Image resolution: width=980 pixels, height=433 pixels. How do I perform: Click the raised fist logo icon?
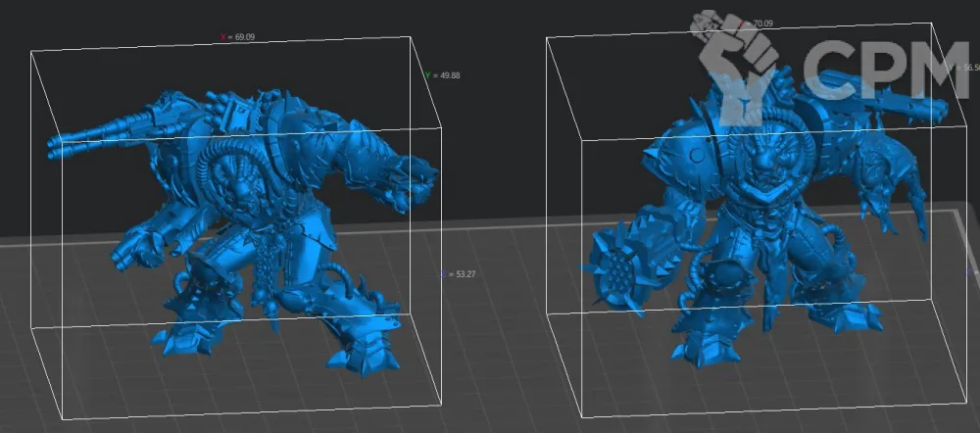(737, 67)
